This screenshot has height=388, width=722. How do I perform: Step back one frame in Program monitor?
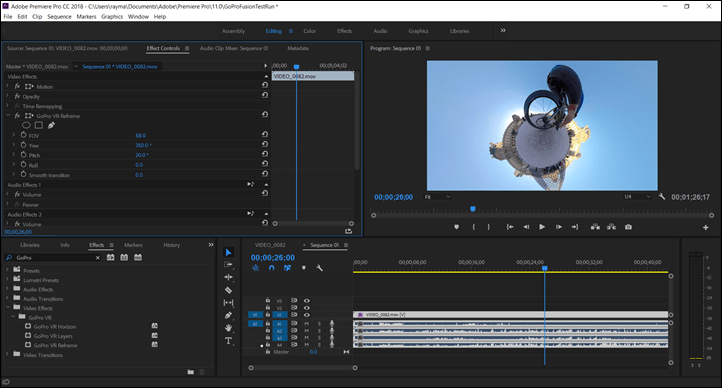point(526,227)
